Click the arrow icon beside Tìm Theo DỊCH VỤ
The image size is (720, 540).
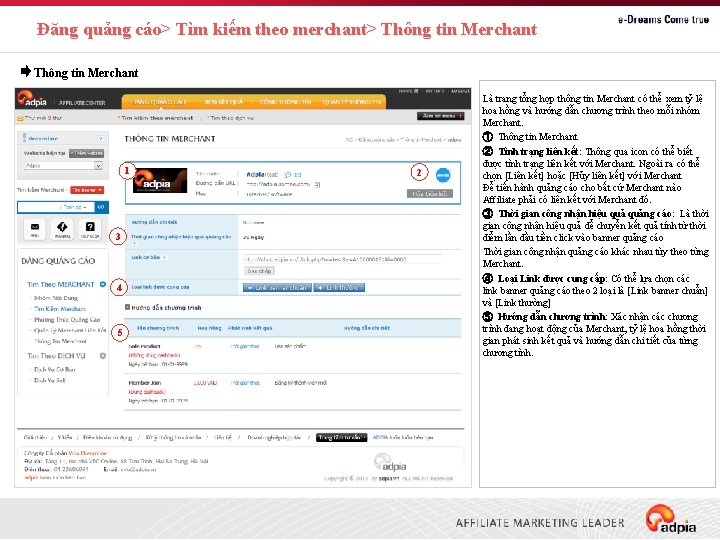click(103, 356)
